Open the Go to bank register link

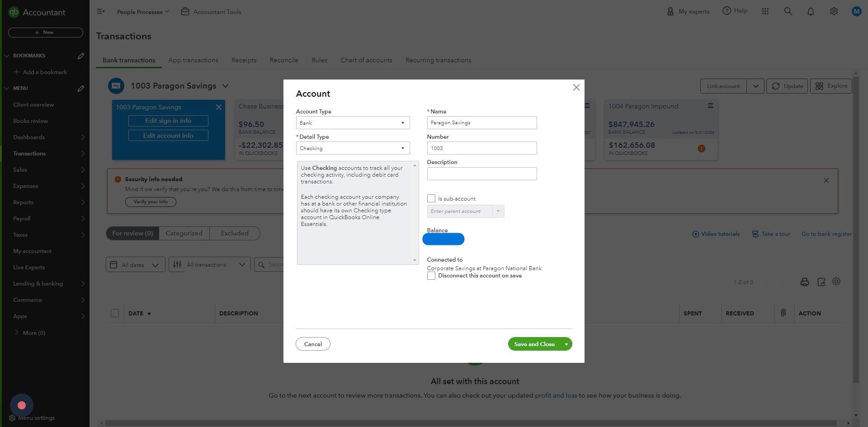coord(826,234)
